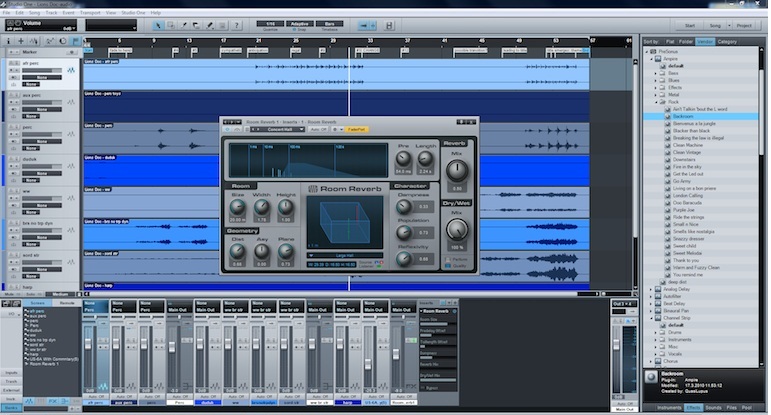Image resolution: width=771 pixels, height=415 pixels.
Task: Click the Start page button
Action: click(x=690, y=26)
